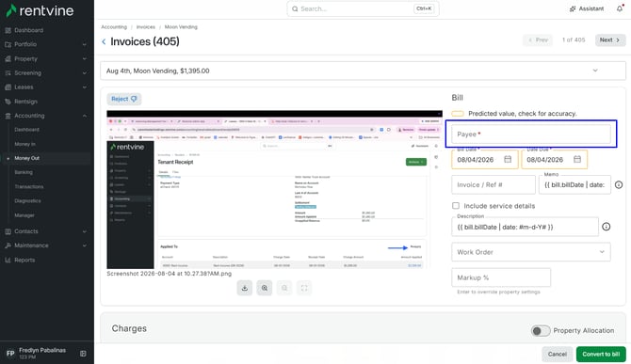The image size is (631, 364).
Task: Click the Prev invoice button
Action: coord(538,40)
